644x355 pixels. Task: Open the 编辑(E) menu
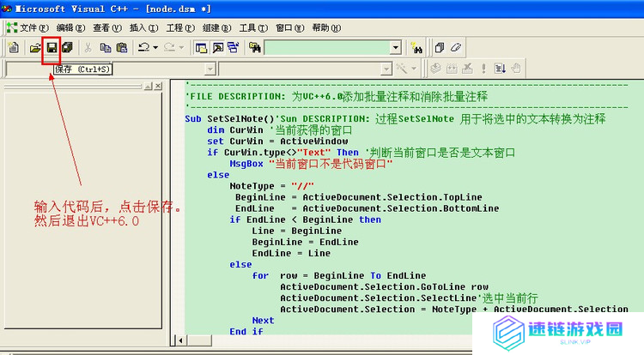pos(70,28)
